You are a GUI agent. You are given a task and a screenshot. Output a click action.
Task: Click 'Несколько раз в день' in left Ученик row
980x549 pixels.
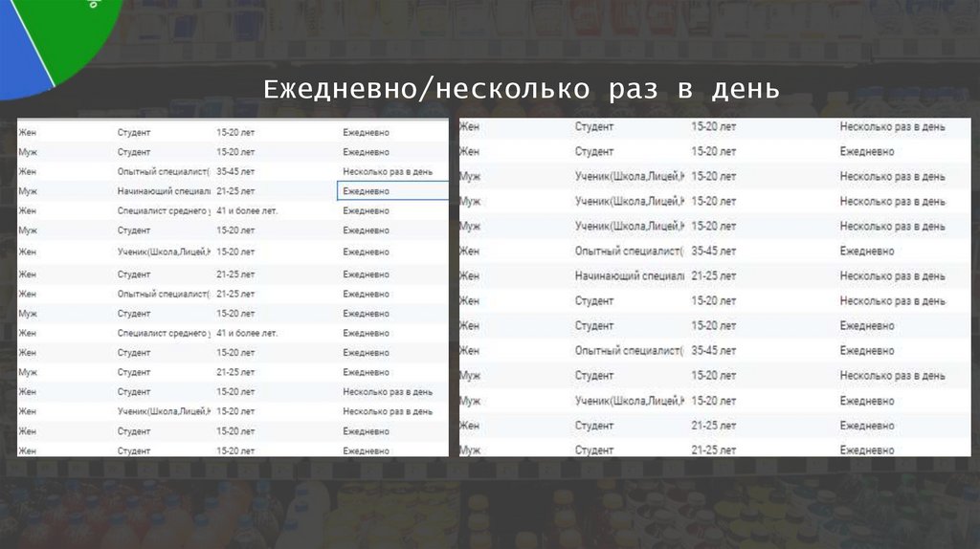pyautogui.click(x=388, y=411)
